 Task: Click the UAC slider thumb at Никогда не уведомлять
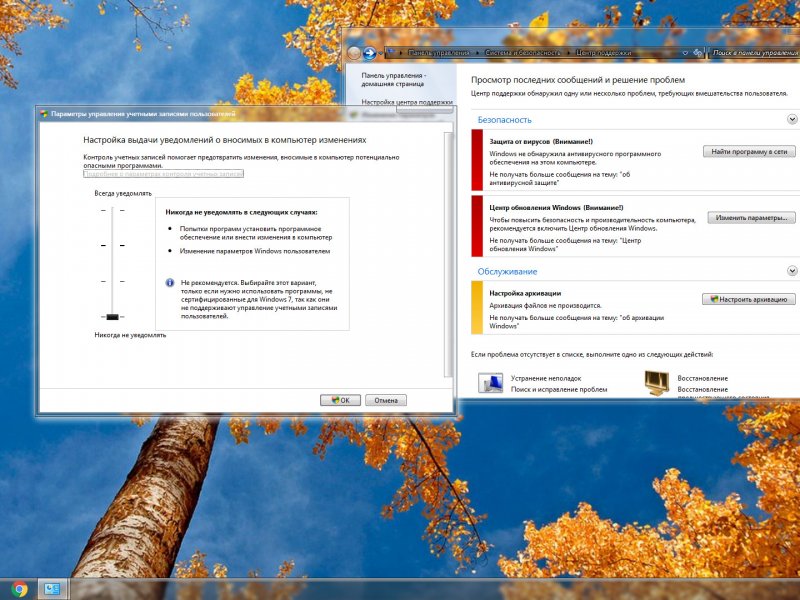point(113,317)
